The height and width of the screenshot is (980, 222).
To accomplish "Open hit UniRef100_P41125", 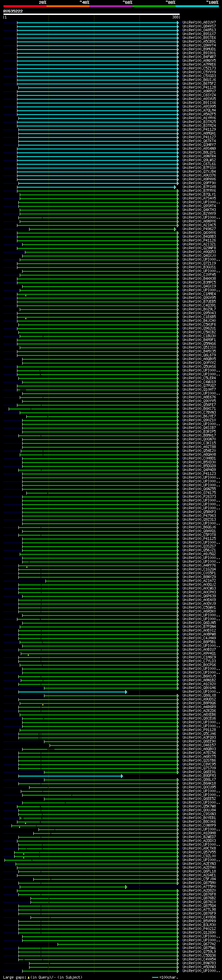I will (199, 538).
